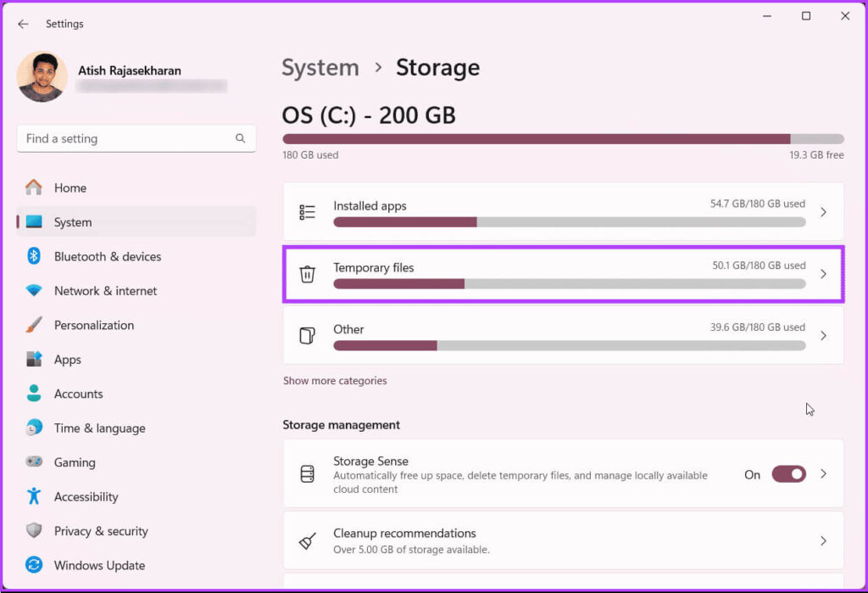The image size is (868, 593).
Task: Click the back arrow in Settings header
Action: click(23, 24)
